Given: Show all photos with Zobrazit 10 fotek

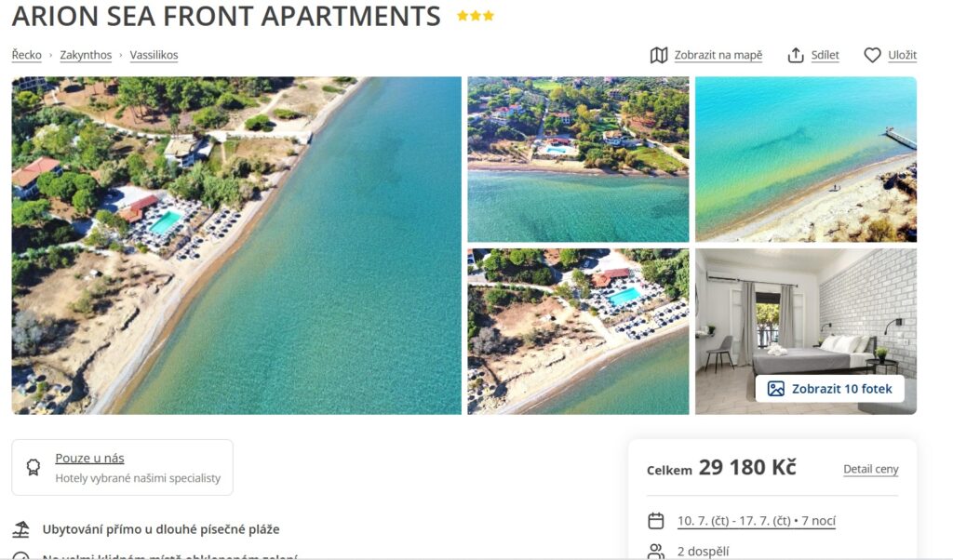Looking at the screenshot, I should [829, 389].
